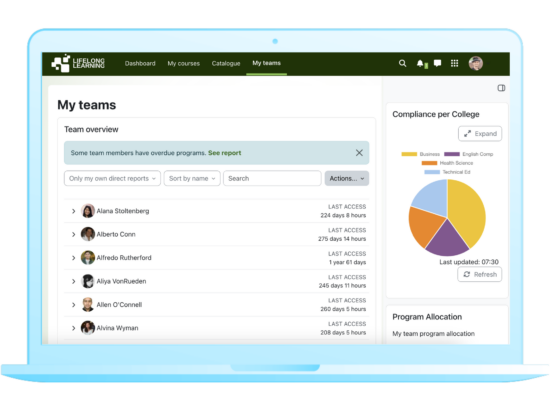Open notifications bell icon
This screenshot has height=412, width=550.
click(x=420, y=63)
